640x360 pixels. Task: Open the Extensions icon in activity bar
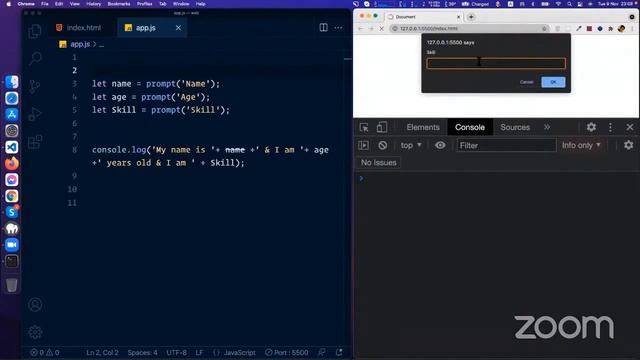click(35, 142)
